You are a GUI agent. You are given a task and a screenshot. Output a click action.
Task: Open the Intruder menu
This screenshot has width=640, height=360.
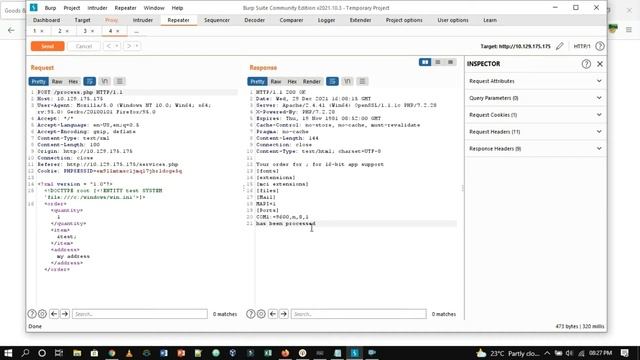click(x=98, y=8)
